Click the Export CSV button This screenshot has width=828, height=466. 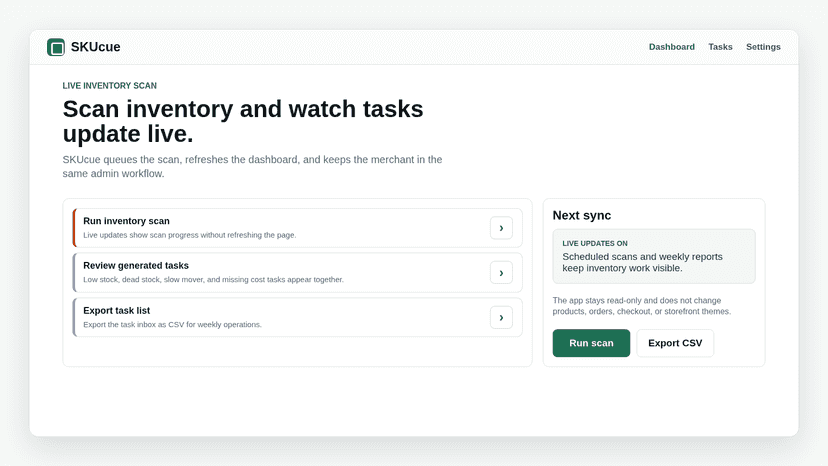(x=675, y=343)
